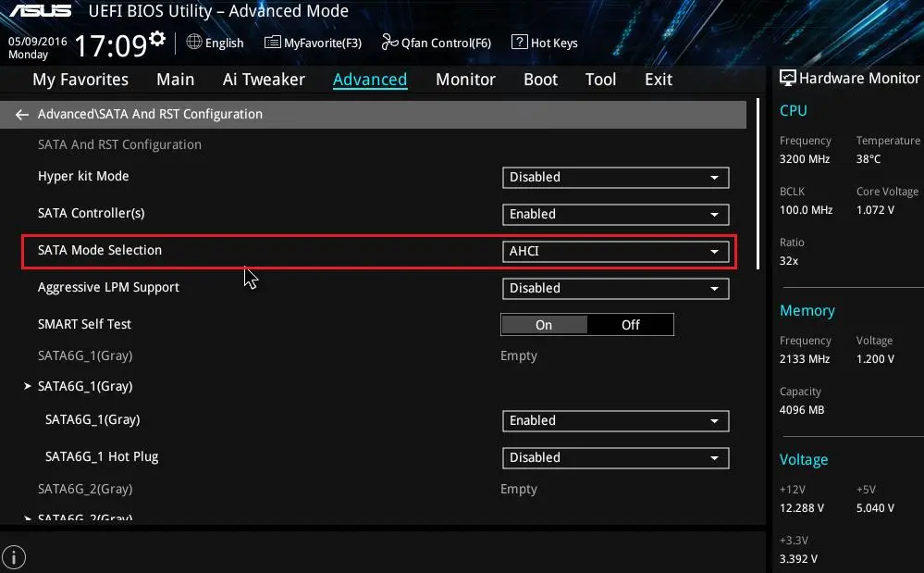The height and width of the screenshot is (573, 924).
Task: Click the +3.3V value 3.392 V
Action: pos(798,559)
